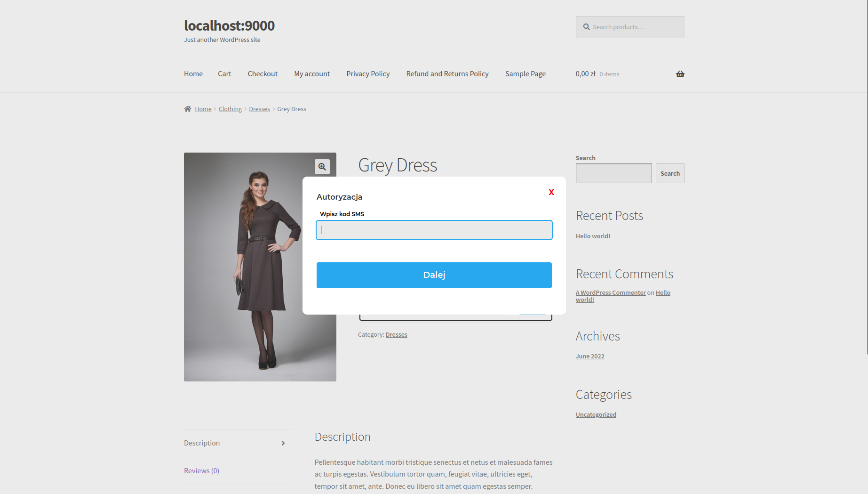Open Refund and Returns Policy page
This screenshot has height=494, width=868.
coord(447,74)
